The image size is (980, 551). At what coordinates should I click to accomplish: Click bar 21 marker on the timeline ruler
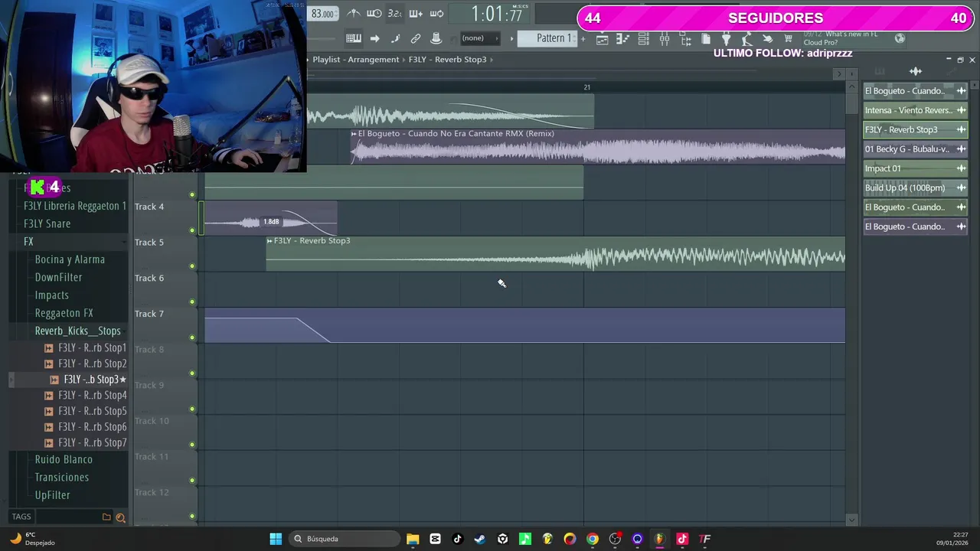pos(586,87)
